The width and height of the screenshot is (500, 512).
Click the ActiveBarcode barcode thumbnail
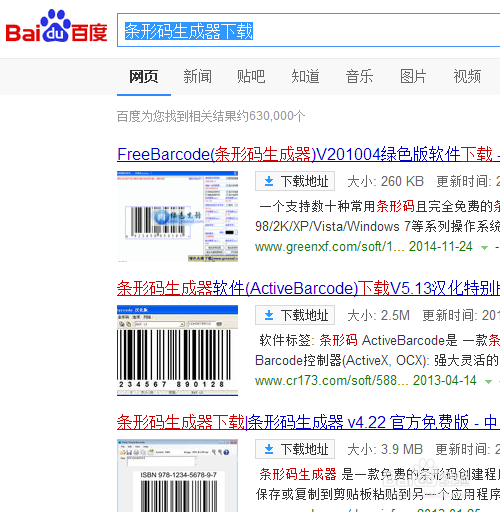pos(177,350)
